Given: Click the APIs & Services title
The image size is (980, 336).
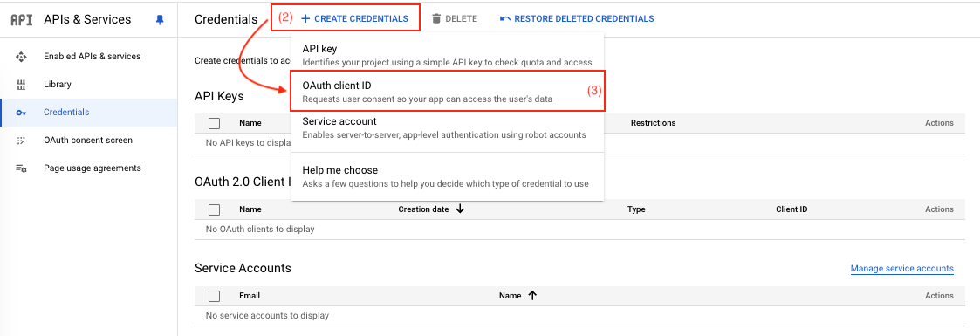Looking at the screenshot, I should [x=87, y=19].
